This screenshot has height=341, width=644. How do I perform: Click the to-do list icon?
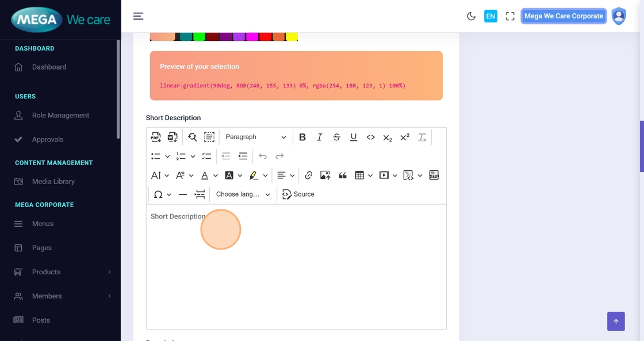pyautogui.click(x=206, y=156)
